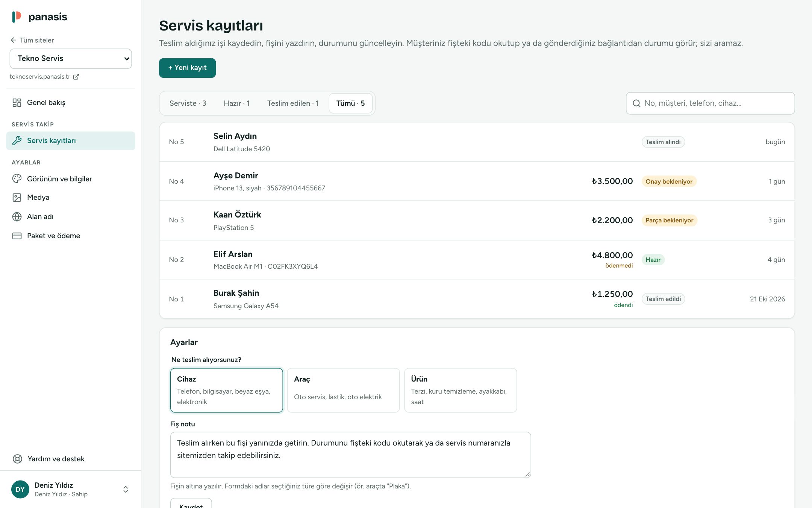
Task: Click the Yardım ve destek lifebuoy icon
Action: [x=17, y=459]
